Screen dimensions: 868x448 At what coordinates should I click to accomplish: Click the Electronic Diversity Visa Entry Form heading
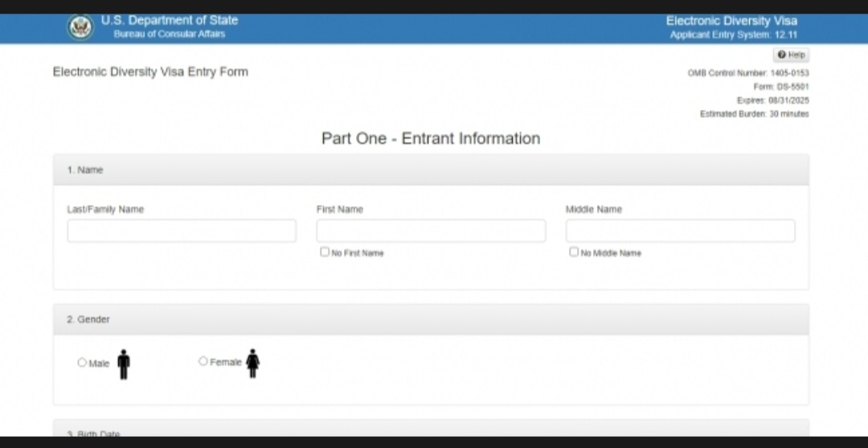[150, 72]
